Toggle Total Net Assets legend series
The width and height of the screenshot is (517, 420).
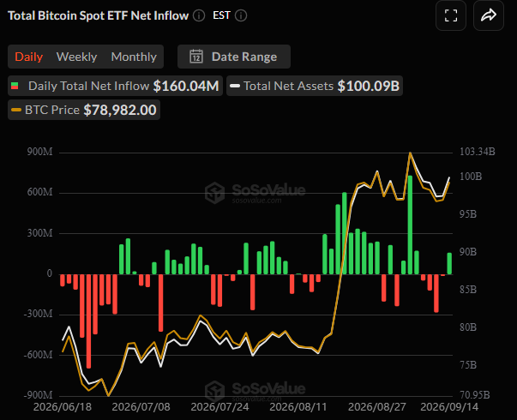pos(315,86)
